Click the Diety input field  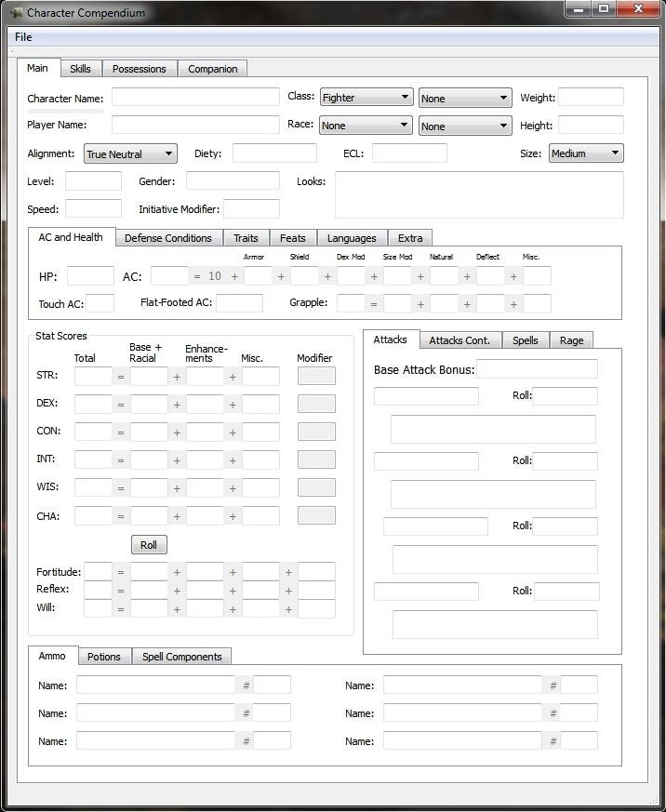tap(274, 153)
